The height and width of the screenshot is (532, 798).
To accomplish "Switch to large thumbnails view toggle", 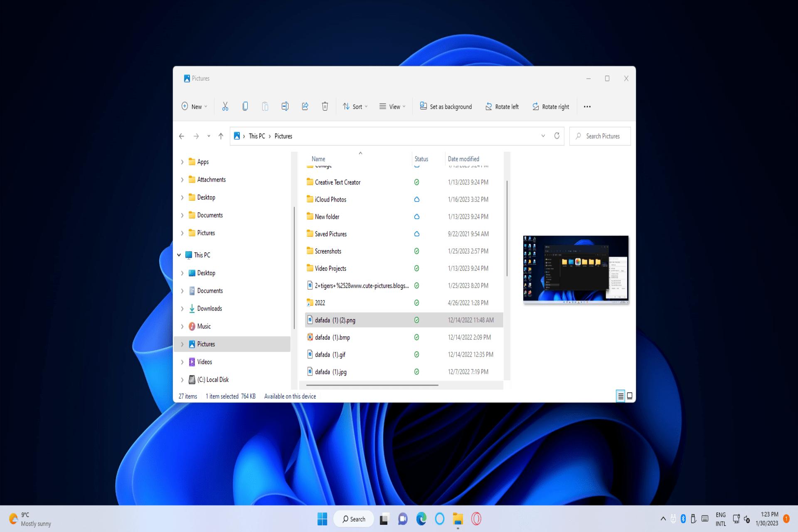I will click(630, 396).
